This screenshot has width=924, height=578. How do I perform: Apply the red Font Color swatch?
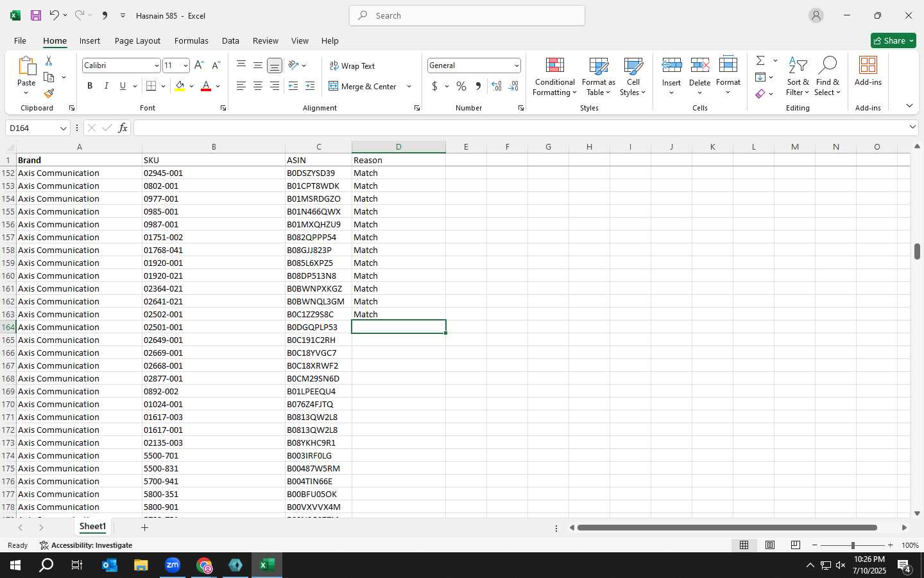point(206,86)
